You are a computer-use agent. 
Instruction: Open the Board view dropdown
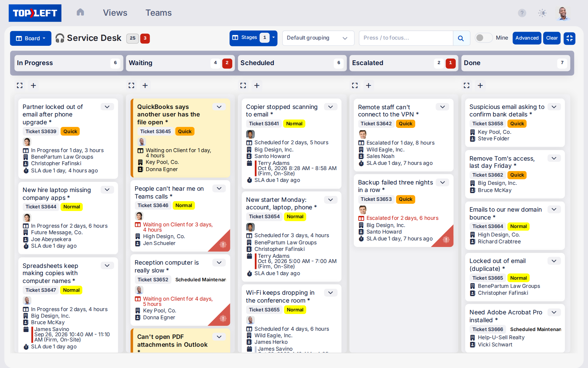point(31,38)
